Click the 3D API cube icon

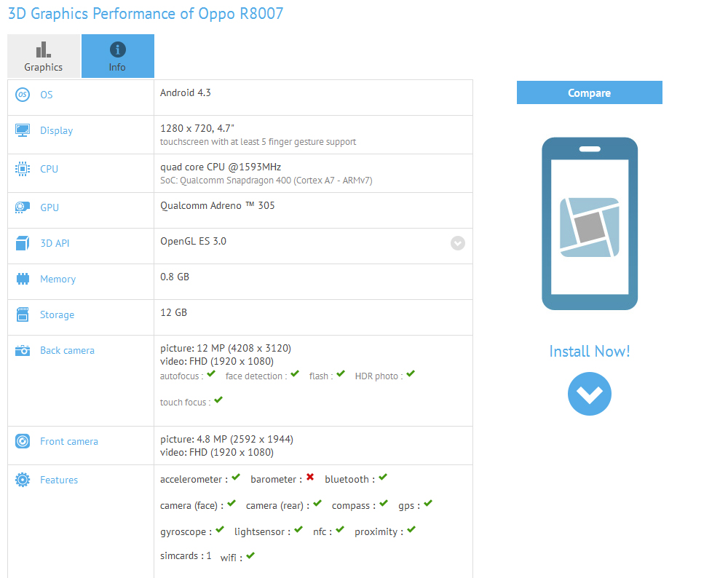(x=23, y=243)
